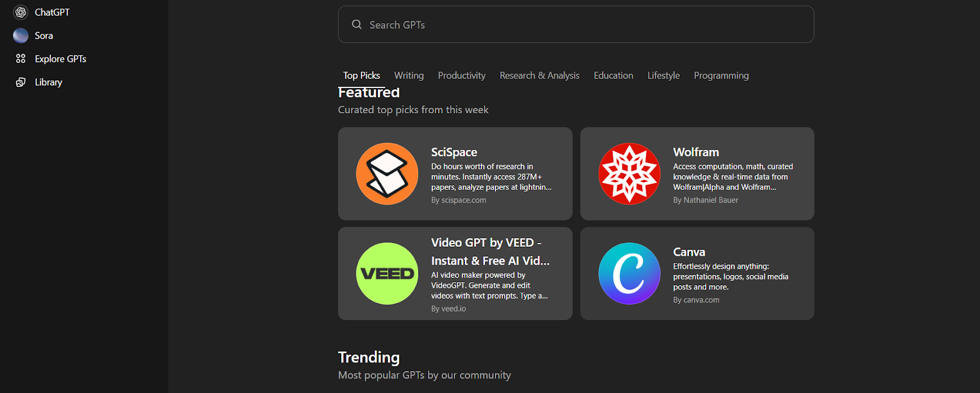Focus the Search GPTs field
980x393 pixels.
pos(576,24)
